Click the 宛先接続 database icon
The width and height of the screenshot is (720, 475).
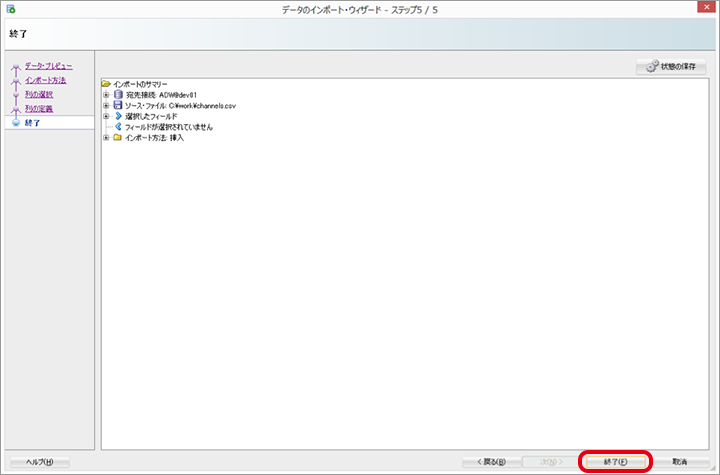point(118,94)
